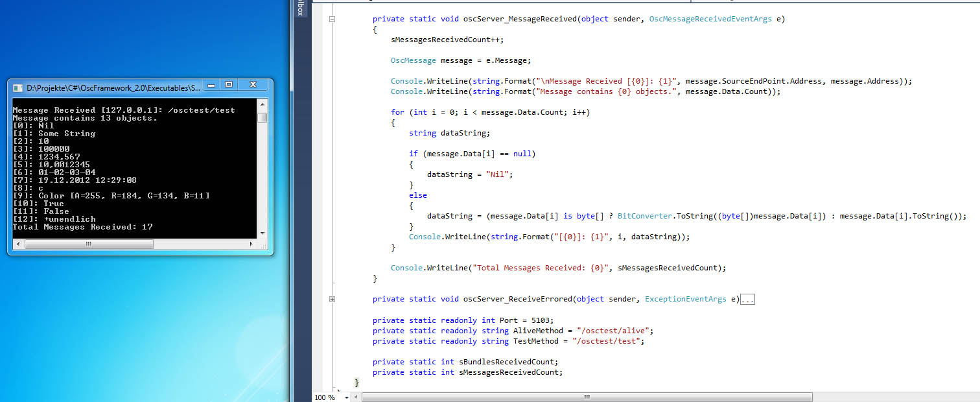The height and width of the screenshot is (402, 980).
Task: Click the collapsed '...' code box
Action: pos(748,300)
